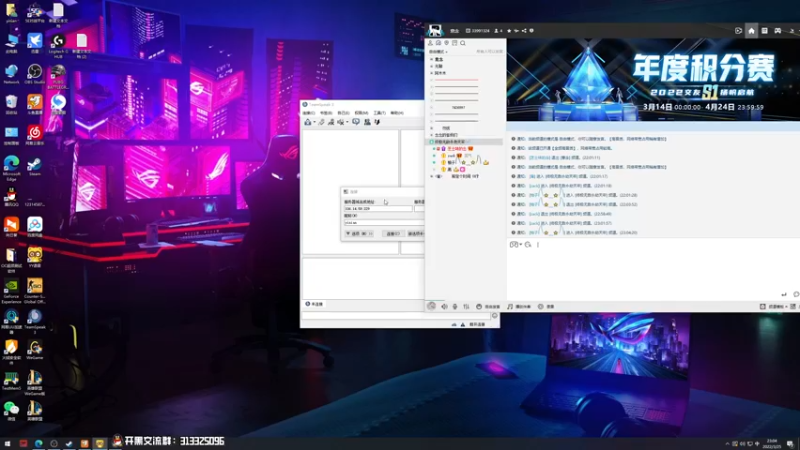Select the red-named user in the YY channel
This screenshot has height=450, width=800.
point(457,148)
